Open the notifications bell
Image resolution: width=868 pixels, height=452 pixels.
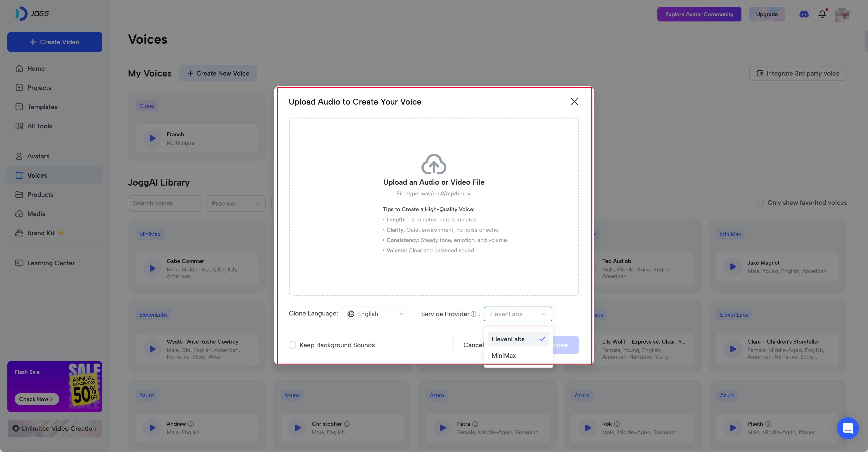point(822,14)
